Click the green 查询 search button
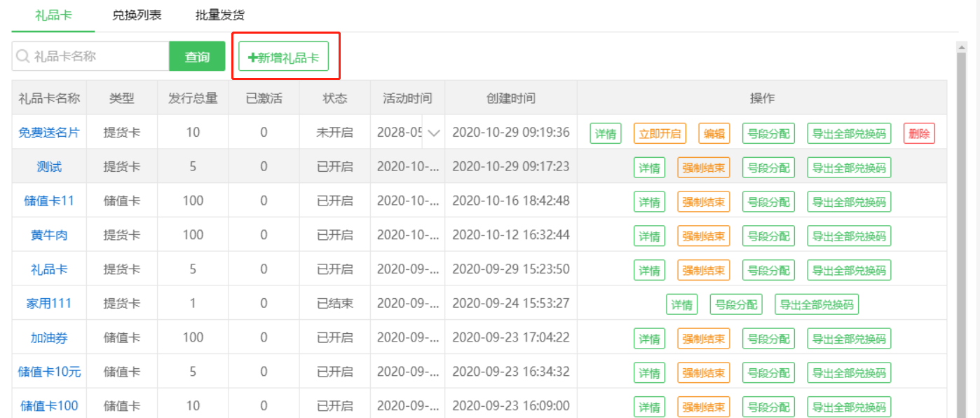The width and height of the screenshot is (980, 418). pos(197,57)
